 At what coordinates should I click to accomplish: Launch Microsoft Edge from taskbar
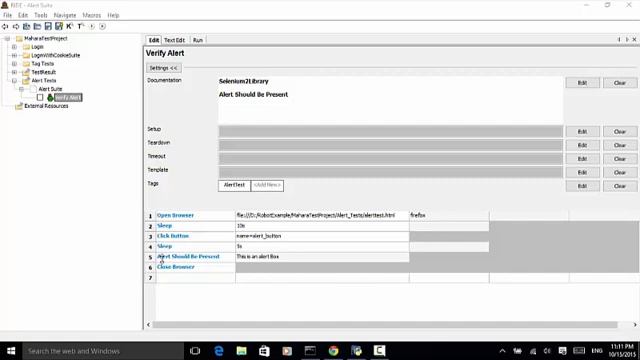coord(219,351)
